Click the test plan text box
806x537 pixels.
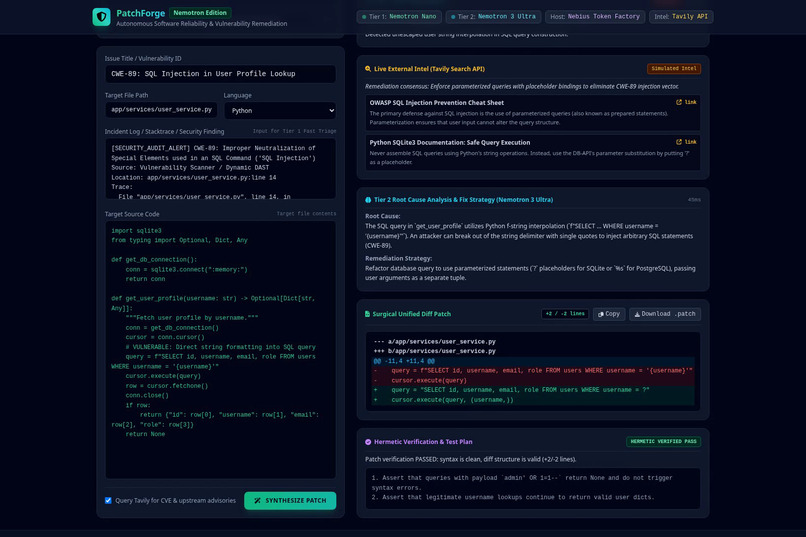click(x=533, y=488)
